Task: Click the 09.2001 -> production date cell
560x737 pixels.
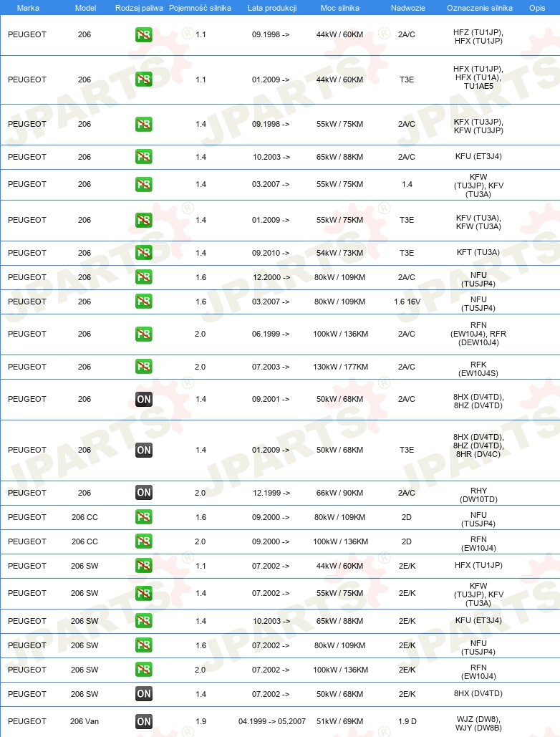Action: pyautogui.click(x=271, y=400)
